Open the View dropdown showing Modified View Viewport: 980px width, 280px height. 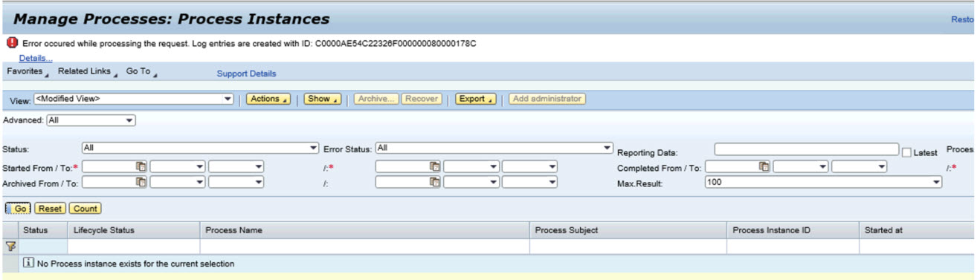click(x=133, y=99)
